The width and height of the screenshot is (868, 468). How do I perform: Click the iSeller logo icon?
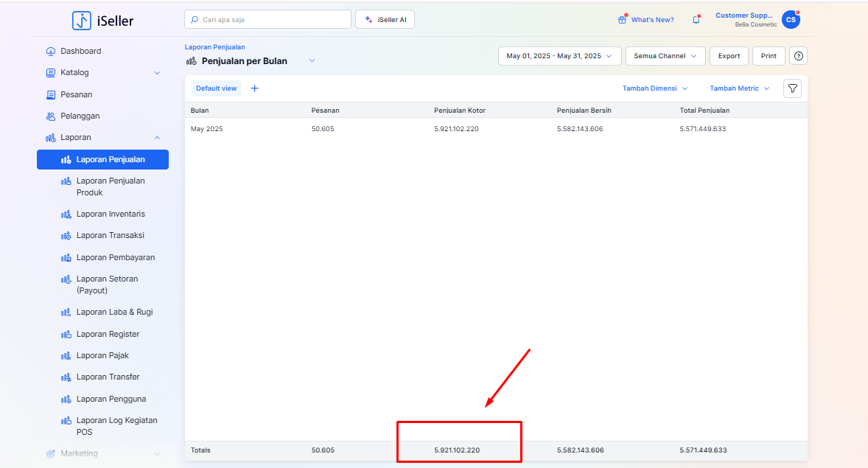coord(82,21)
